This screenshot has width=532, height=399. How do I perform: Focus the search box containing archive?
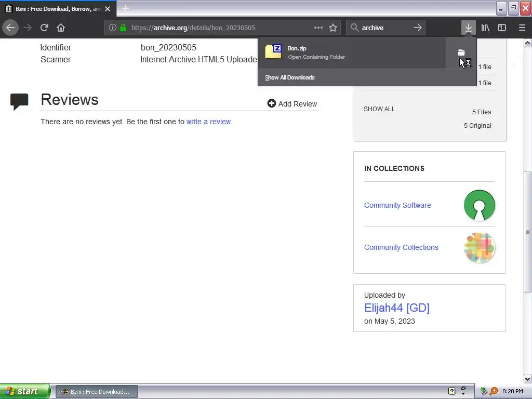[x=385, y=28]
